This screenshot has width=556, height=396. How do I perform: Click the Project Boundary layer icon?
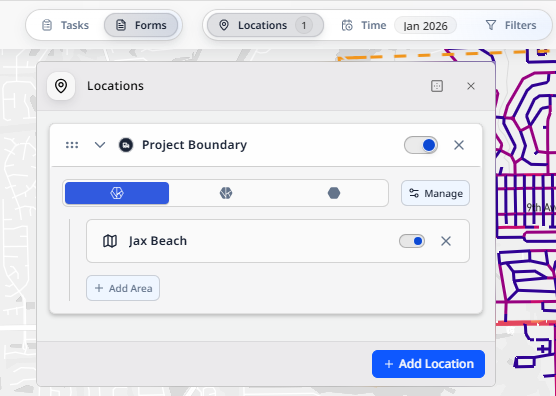pos(126,145)
